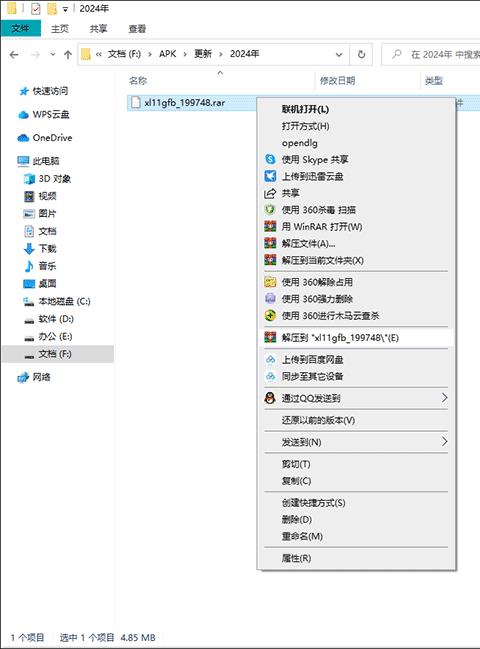Click the OneDrive cloud icon

23,138
